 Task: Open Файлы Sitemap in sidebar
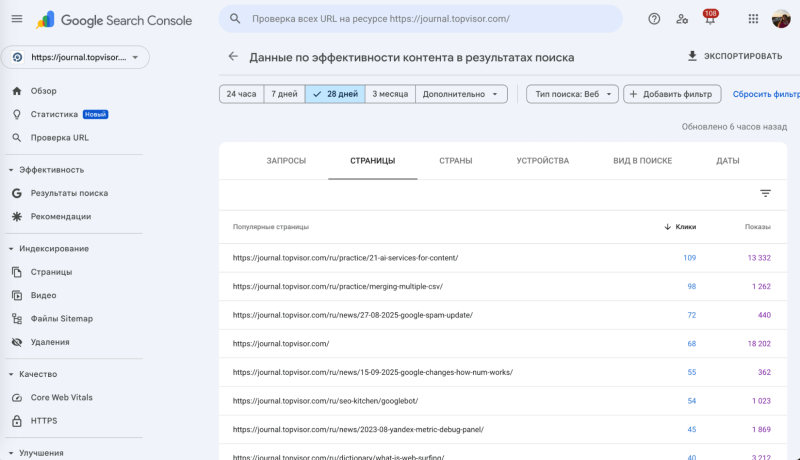pyautogui.click(x=62, y=319)
